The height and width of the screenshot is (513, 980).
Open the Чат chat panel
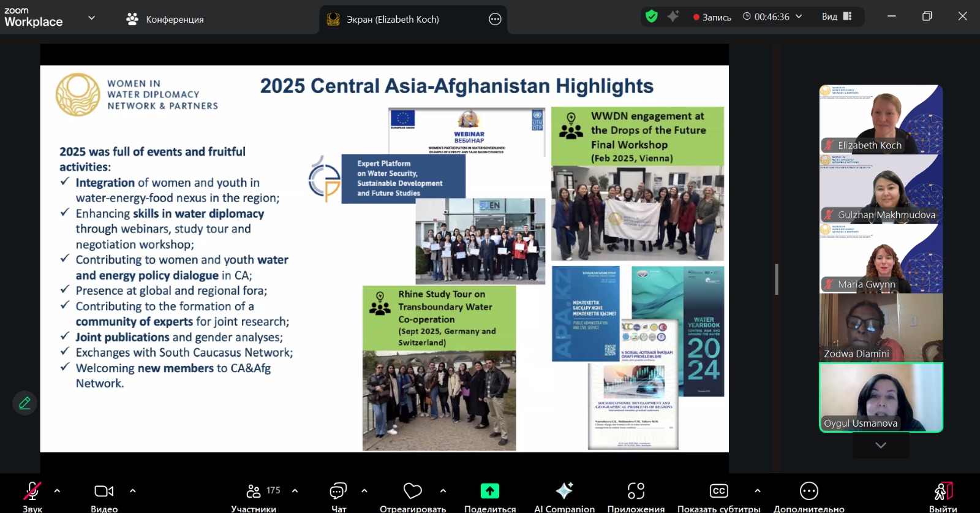tap(338, 492)
